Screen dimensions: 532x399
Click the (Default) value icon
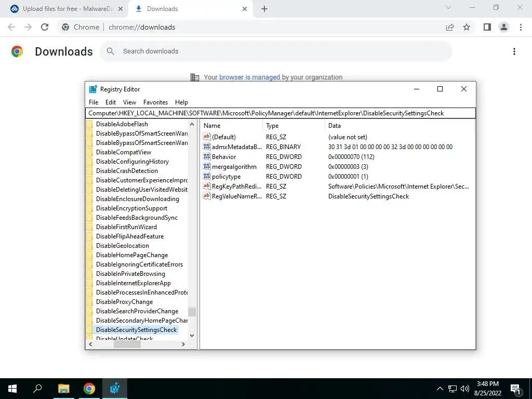click(207, 137)
